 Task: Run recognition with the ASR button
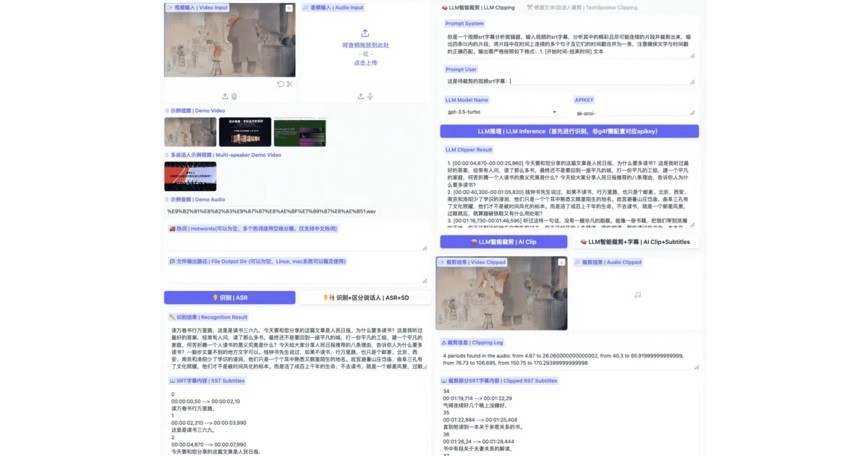[230, 297]
